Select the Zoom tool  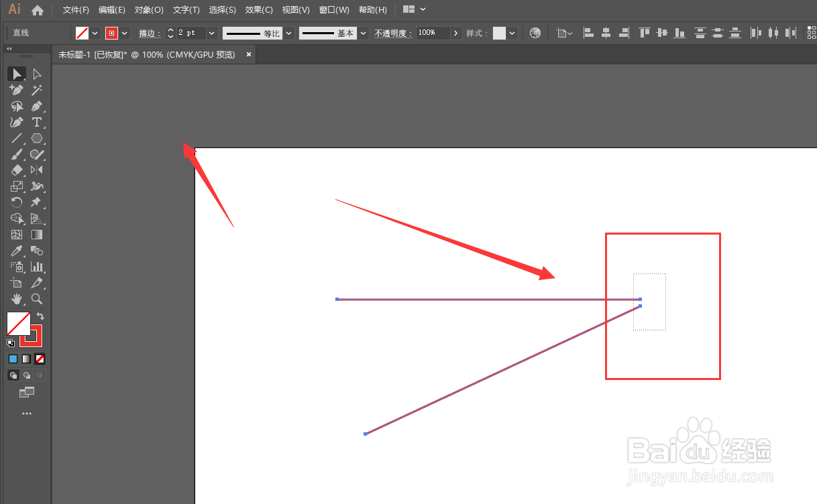click(x=37, y=299)
